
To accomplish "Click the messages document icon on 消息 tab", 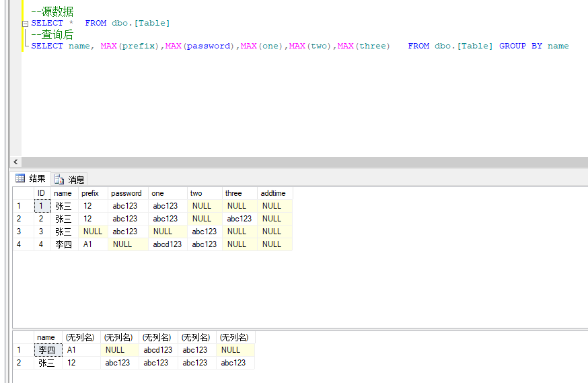I will point(59,179).
